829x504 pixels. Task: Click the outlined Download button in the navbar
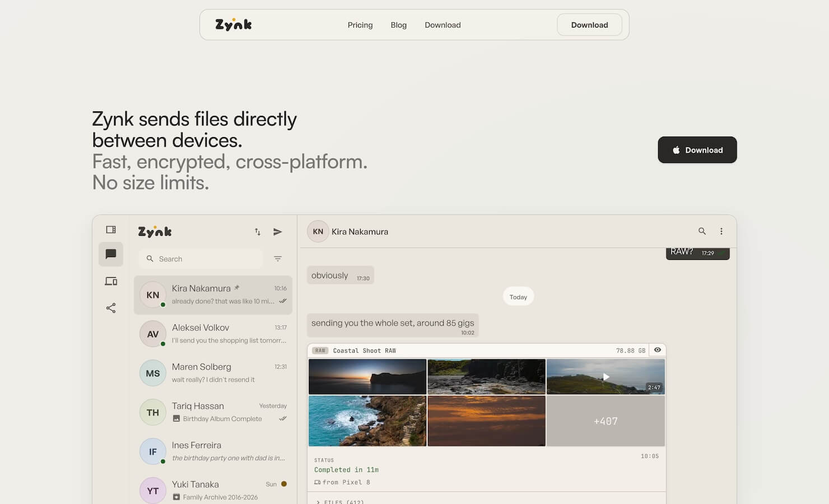[589, 25]
